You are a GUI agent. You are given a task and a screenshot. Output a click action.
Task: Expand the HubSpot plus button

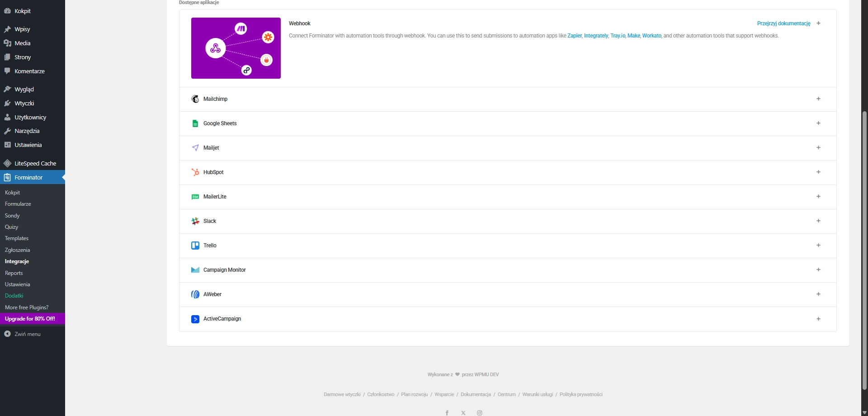(818, 172)
